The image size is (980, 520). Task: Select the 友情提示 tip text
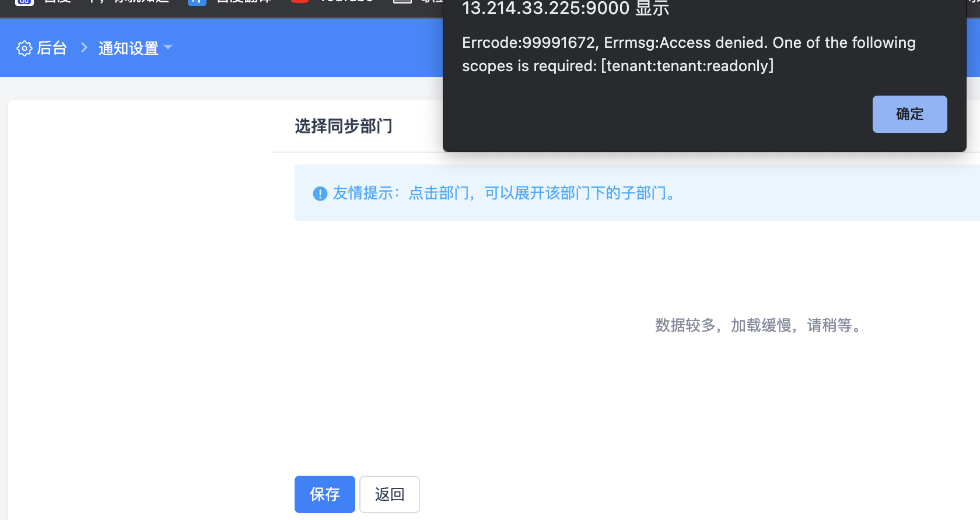[x=505, y=193]
